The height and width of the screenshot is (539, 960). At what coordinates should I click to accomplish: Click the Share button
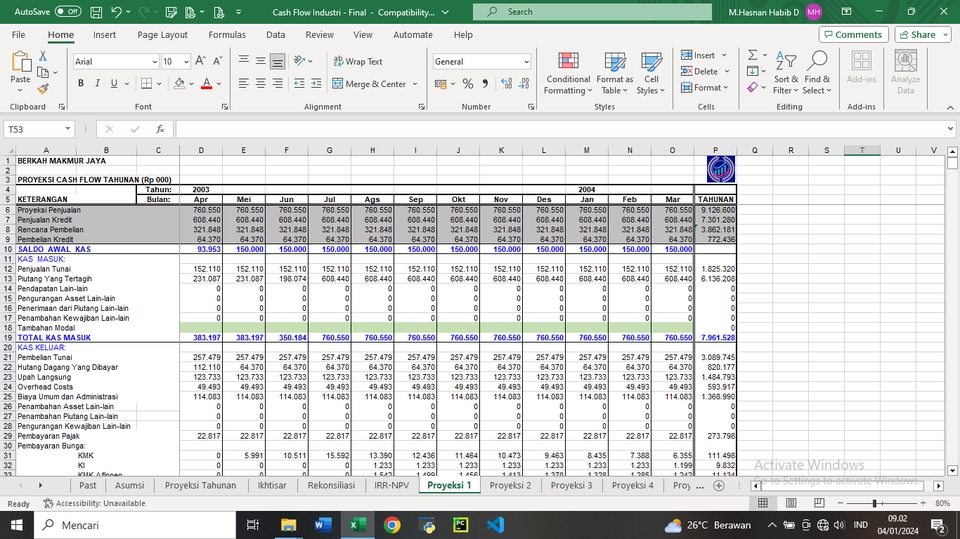(923, 35)
